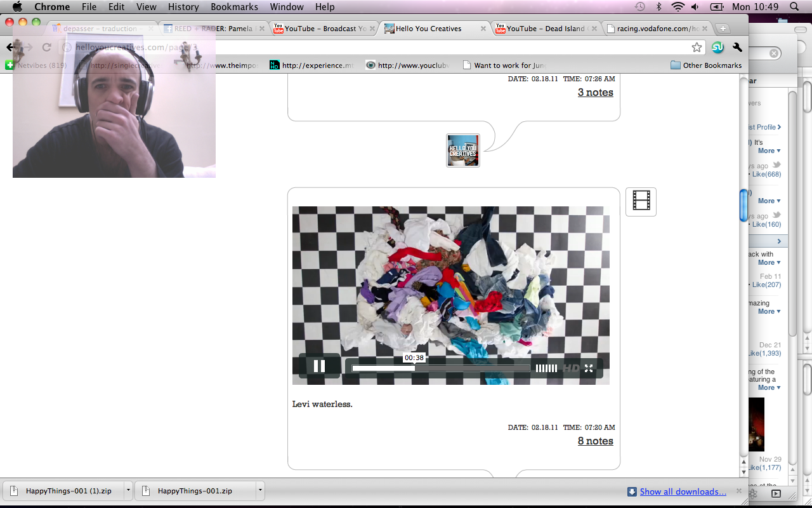Expand dropdown for HappyThings-001 (1).zip
The width and height of the screenshot is (812, 508).
click(x=128, y=491)
